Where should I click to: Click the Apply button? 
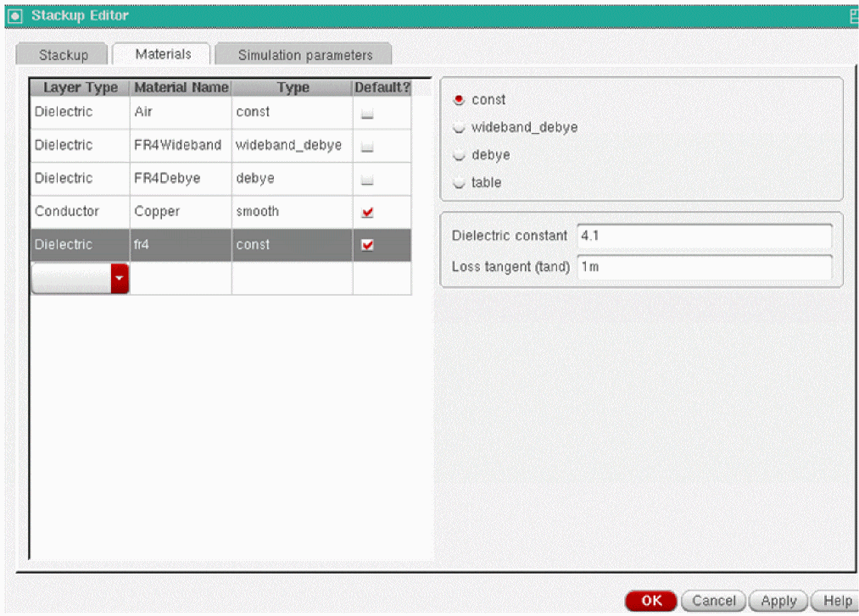coord(778,601)
